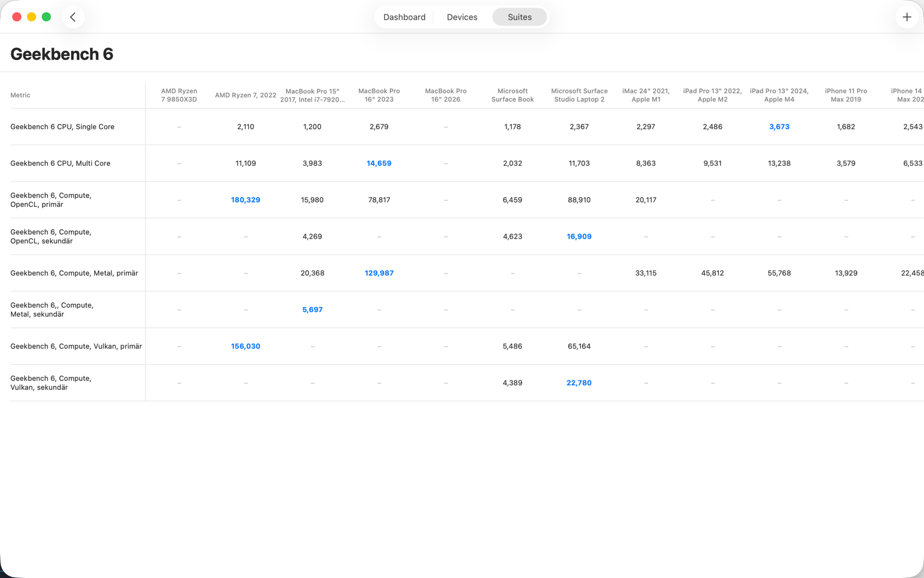Select OpenCL sekundär value 4,623
This screenshot has height=578, width=924.
coord(512,236)
